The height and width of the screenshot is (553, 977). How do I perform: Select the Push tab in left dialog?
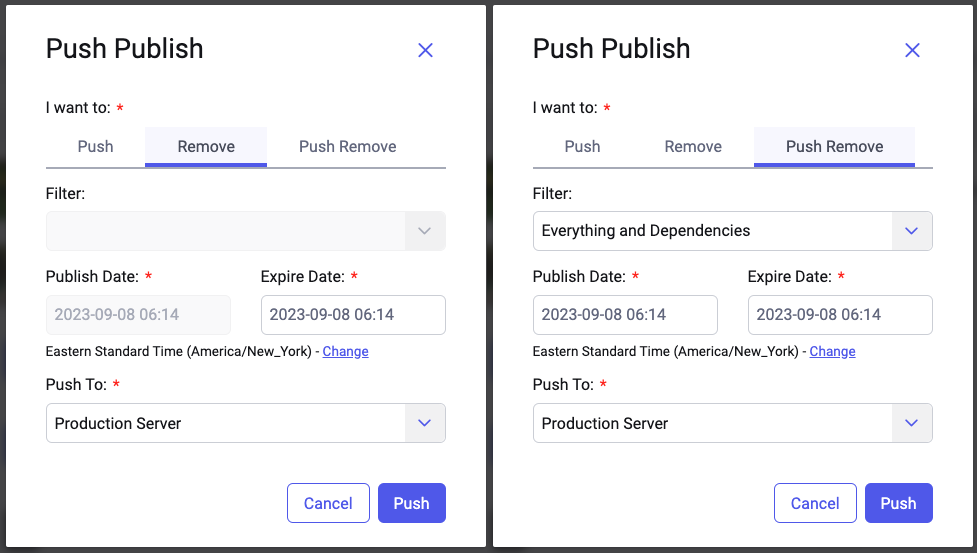[95, 146]
